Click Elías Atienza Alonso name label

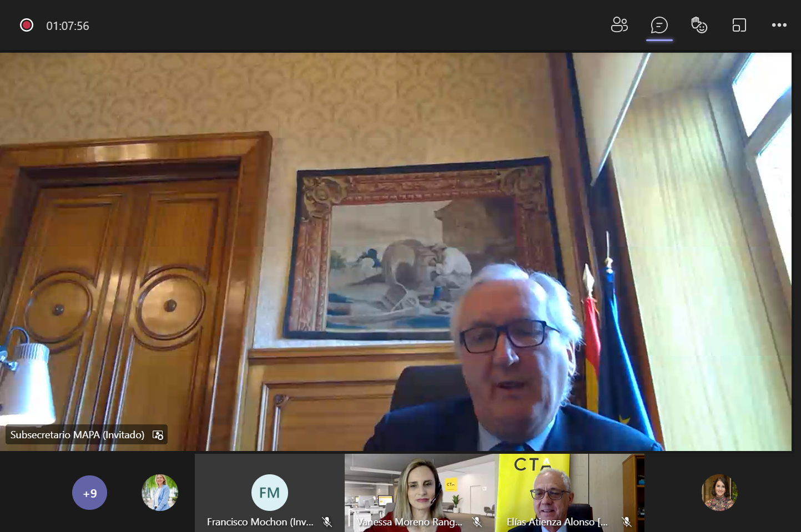point(557,522)
